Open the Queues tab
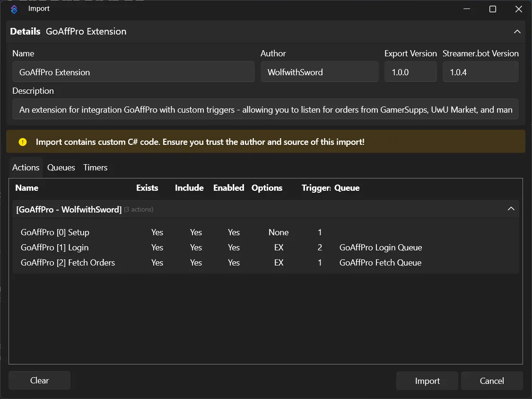Viewport: 532px width, 399px height. (x=61, y=168)
